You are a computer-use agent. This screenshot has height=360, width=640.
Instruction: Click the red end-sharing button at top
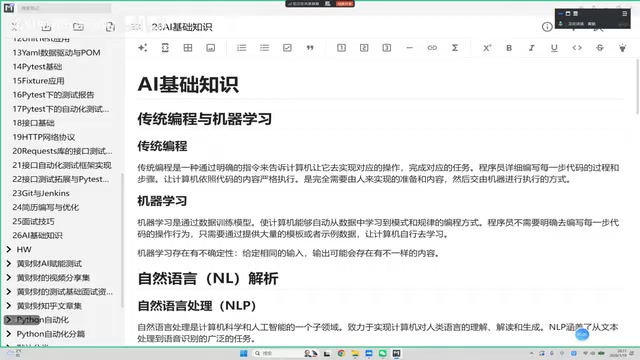(344, 3)
